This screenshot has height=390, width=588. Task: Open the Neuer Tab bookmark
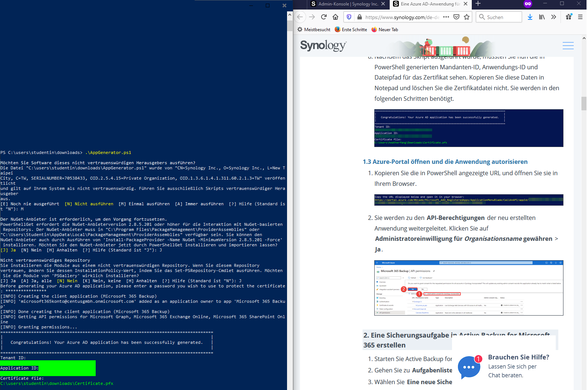385,30
